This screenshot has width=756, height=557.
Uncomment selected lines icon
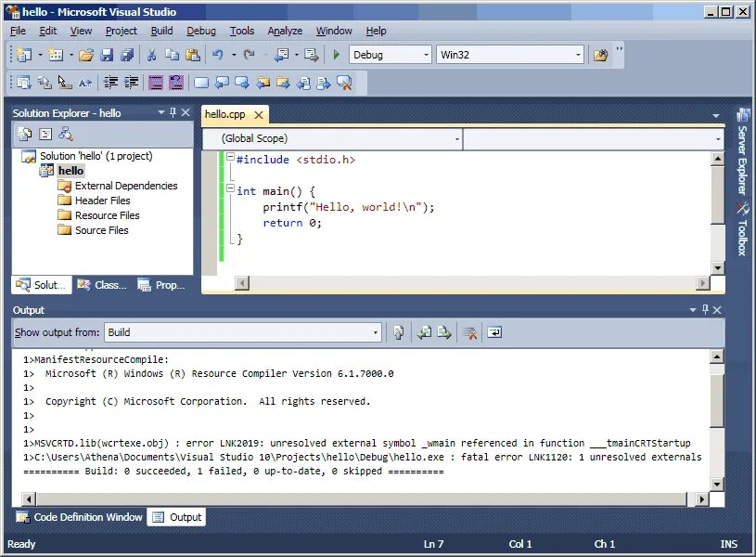point(176,83)
